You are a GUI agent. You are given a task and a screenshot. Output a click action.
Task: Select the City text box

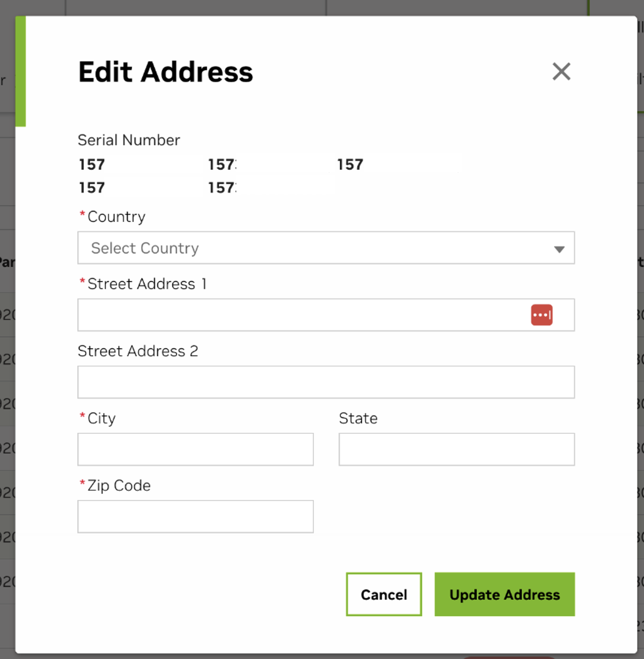coord(195,449)
